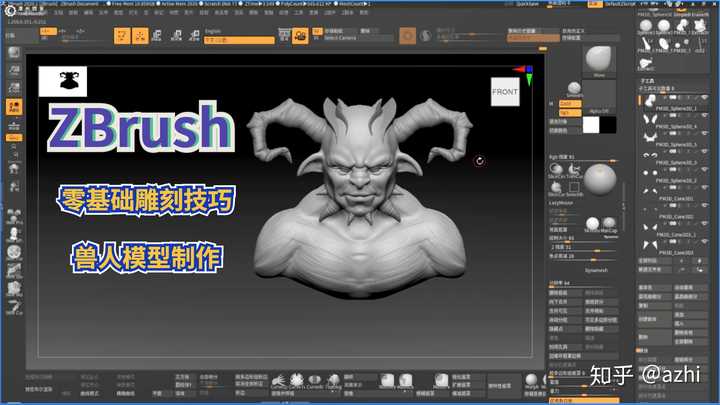Viewport: 720px width, 405px height.
Task: Click the red, green and blue axis indicator
Action: click(x=524, y=74)
